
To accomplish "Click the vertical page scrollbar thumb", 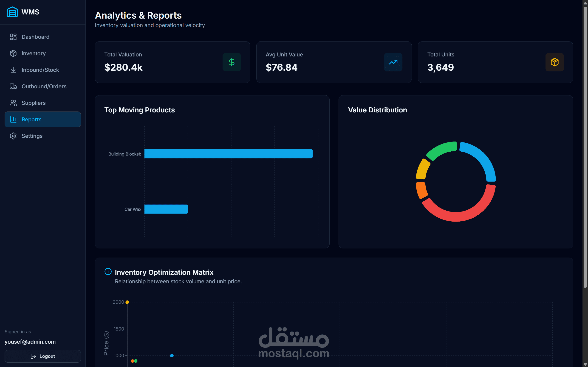I will (x=585, y=146).
